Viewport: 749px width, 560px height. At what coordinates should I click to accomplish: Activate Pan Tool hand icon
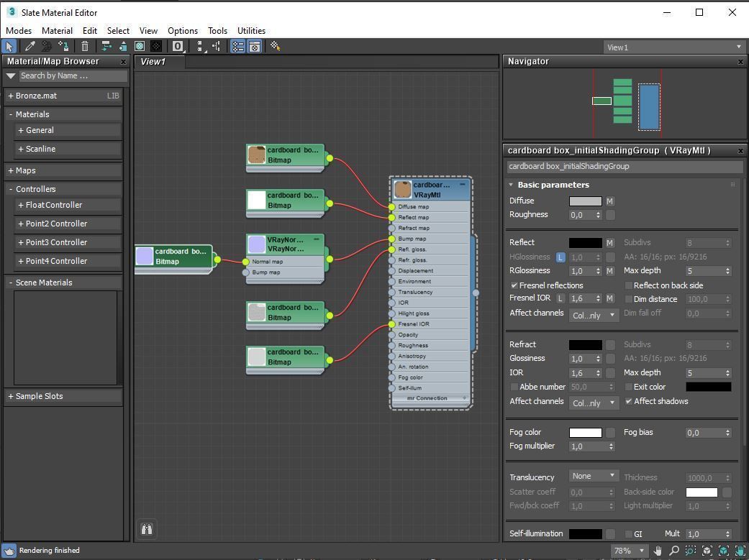pyautogui.click(x=658, y=551)
